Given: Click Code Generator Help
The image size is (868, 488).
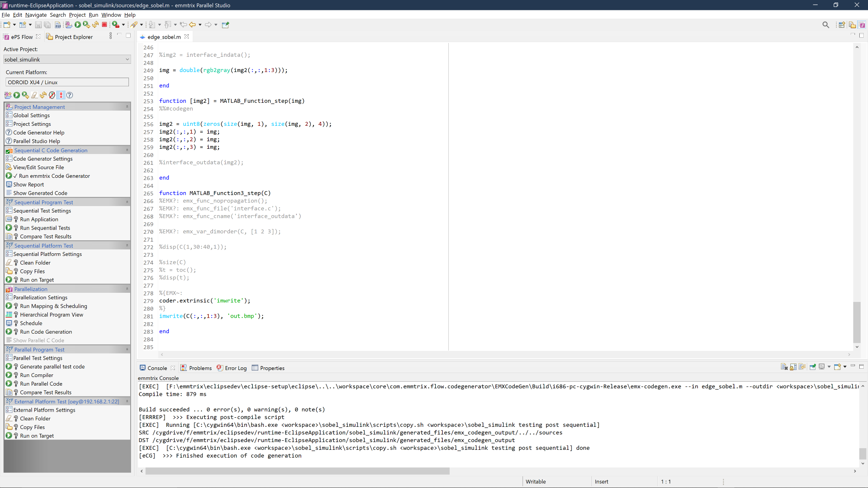Looking at the screenshot, I should tap(39, 133).
